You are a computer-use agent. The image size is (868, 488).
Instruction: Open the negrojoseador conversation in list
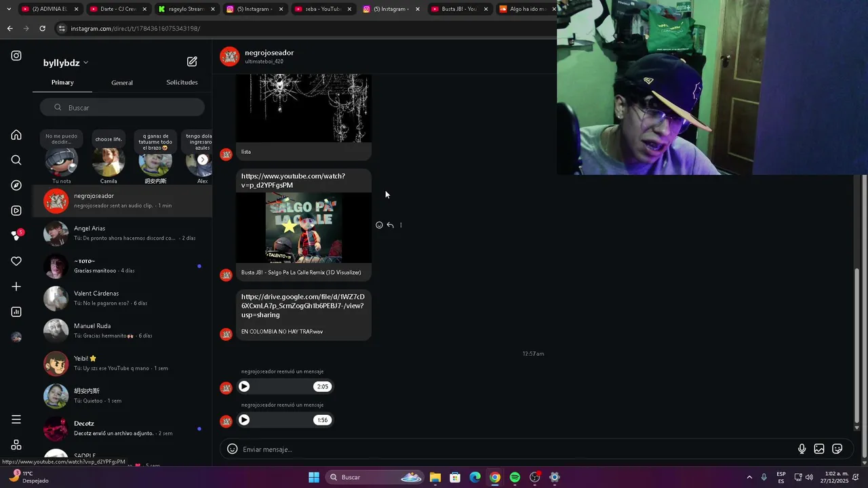[x=122, y=201]
